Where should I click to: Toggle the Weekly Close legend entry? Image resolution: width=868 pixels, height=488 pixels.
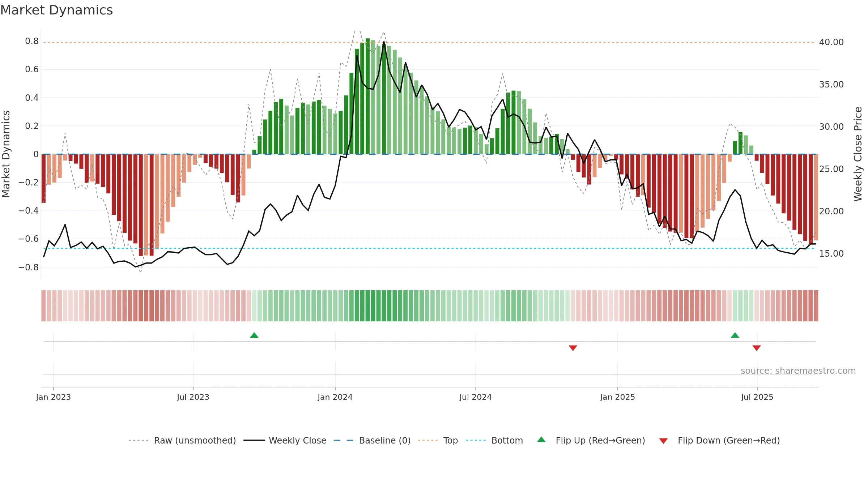coord(285,440)
